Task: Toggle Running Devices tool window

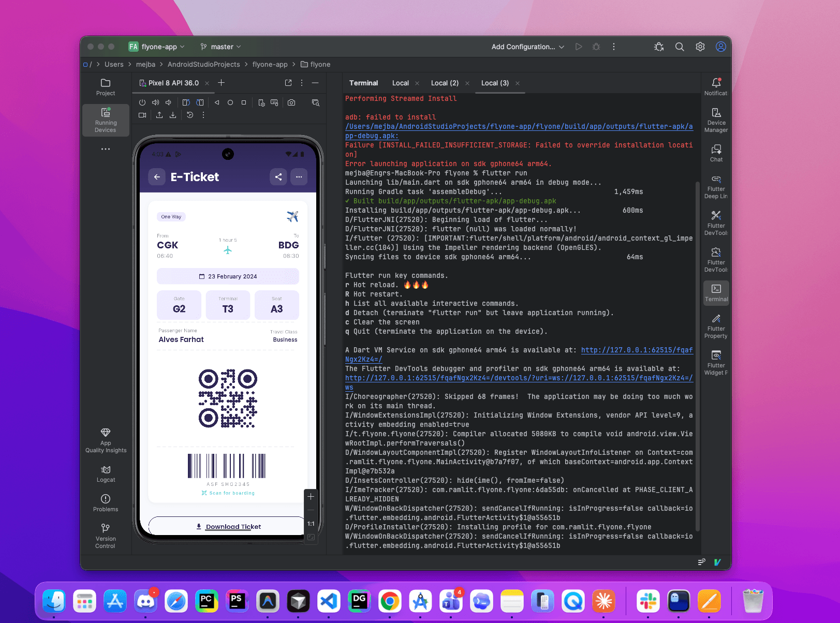Action: coord(106,120)
